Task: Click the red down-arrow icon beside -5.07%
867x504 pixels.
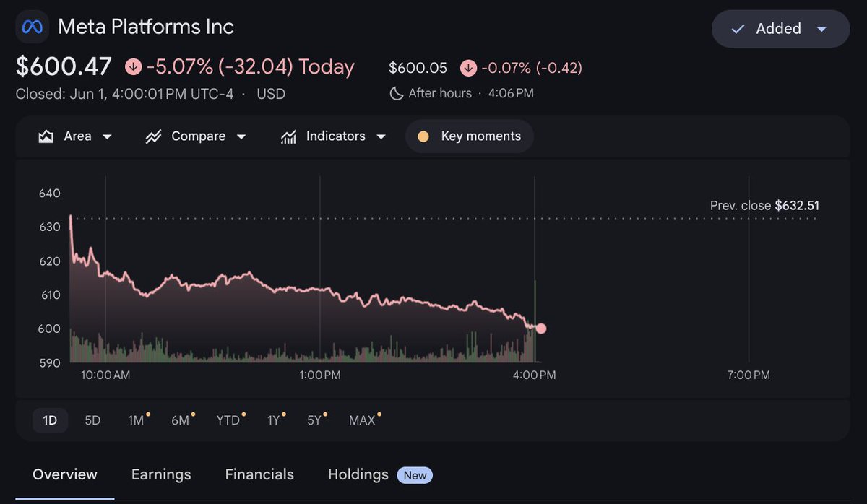Action: coord(133,67)
